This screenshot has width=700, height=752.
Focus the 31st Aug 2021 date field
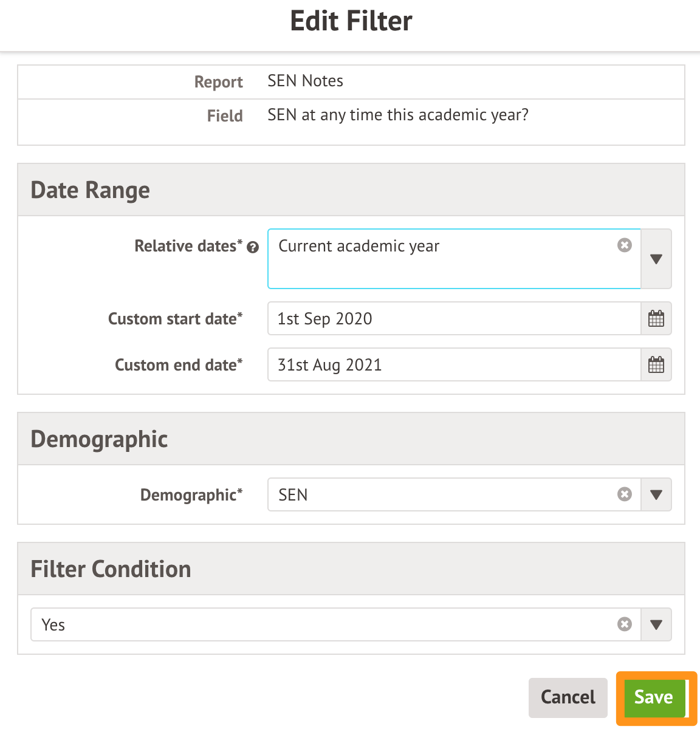[453, 365]
